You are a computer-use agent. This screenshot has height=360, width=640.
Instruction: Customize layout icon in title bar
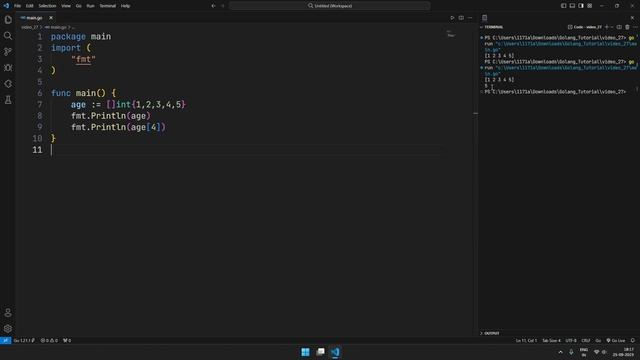tap(590, 6)
